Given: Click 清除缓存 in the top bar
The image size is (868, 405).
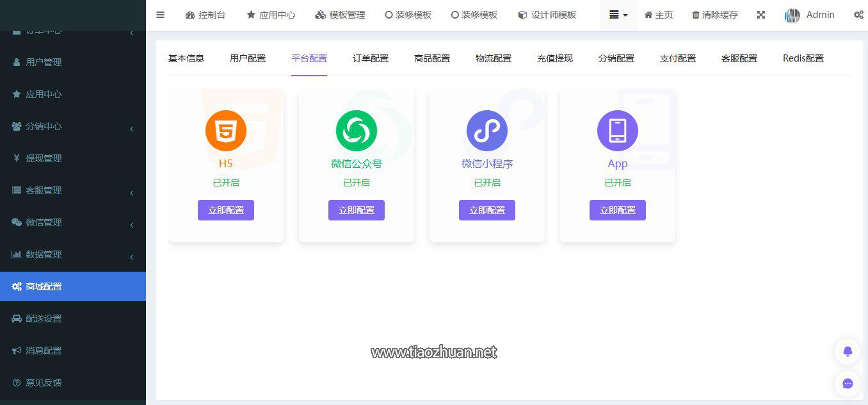Looking at the screenshot, I should 714,15.
